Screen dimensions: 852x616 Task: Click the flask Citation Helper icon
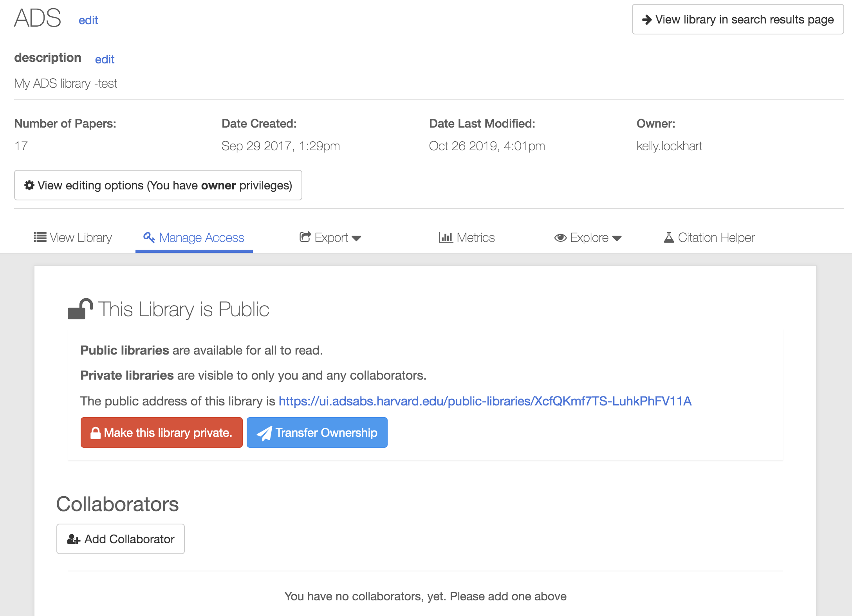point(669,237)
